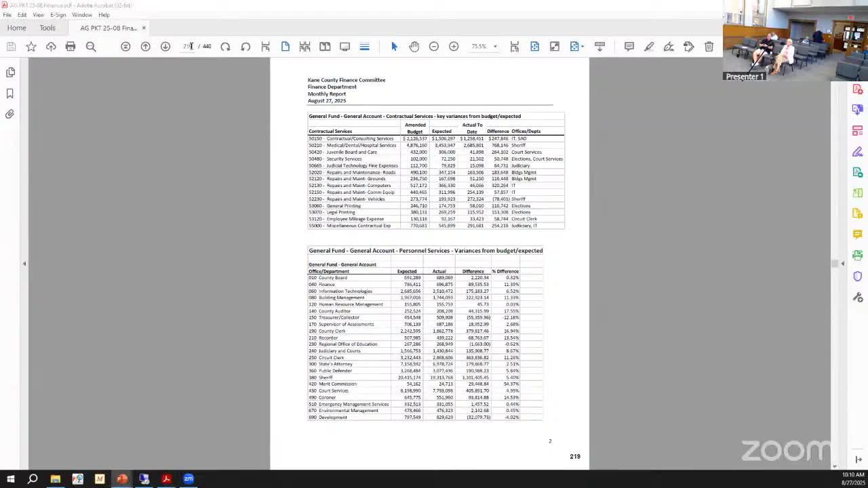
Task: Open the Edit menu
Action: [x=22, y=15]
